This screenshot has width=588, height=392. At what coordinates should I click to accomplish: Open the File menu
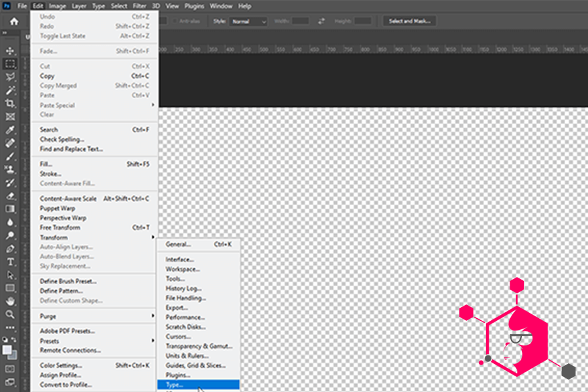pyautogui.click(x=22, y=6)
